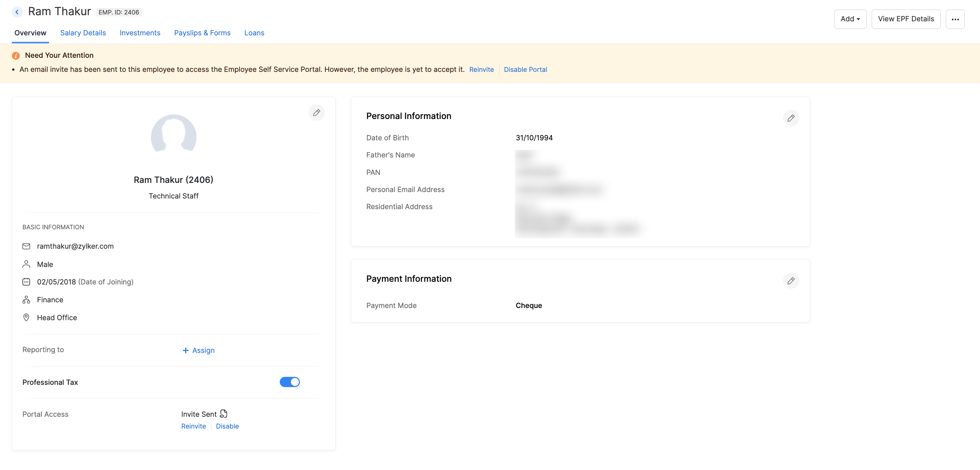Click the employee avatar placeholder image
The height and width of the screenshot is (470, 980).
click(x=173, y=135)
